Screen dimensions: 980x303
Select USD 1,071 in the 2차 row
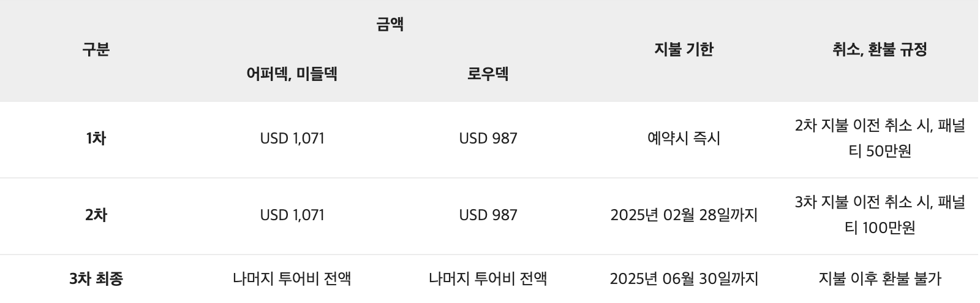click(x=292, y=215)
